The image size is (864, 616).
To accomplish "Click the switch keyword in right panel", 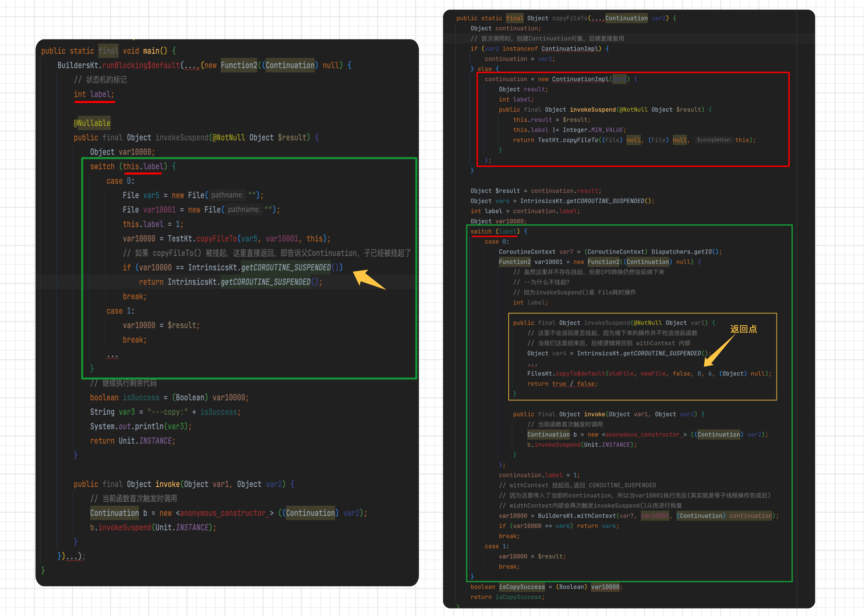I will [x=481, y=231].
